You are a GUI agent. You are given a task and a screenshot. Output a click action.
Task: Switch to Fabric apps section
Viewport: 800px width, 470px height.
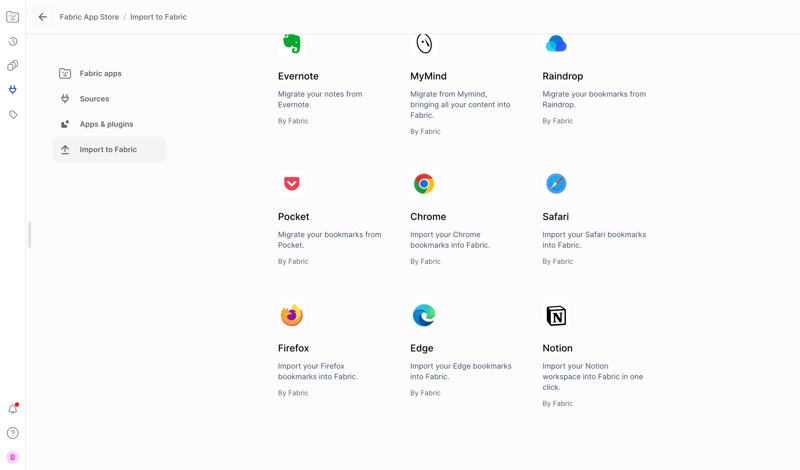[100, 74]
